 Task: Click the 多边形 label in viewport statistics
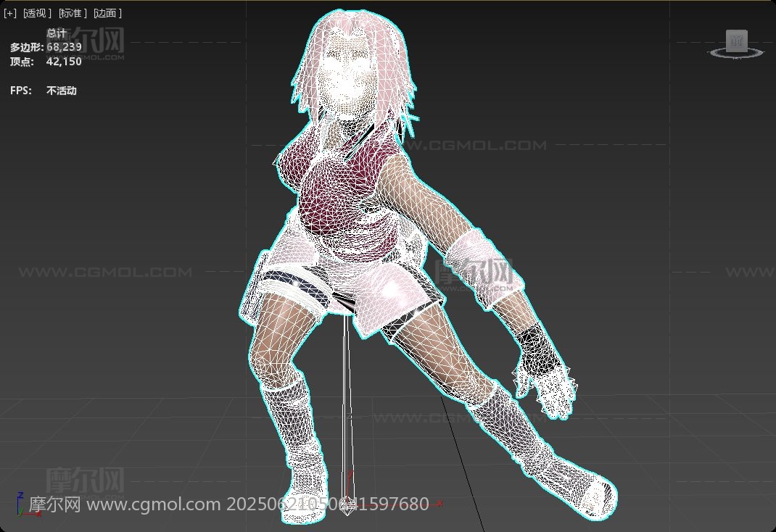click(x=27, y=47)
